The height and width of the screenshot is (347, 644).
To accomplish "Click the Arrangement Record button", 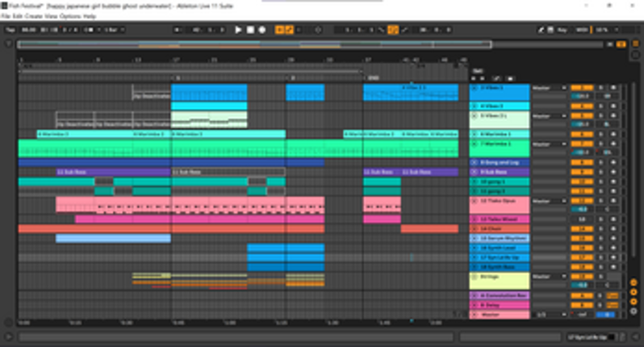I will pyautogui.click(x=262, y=30).
